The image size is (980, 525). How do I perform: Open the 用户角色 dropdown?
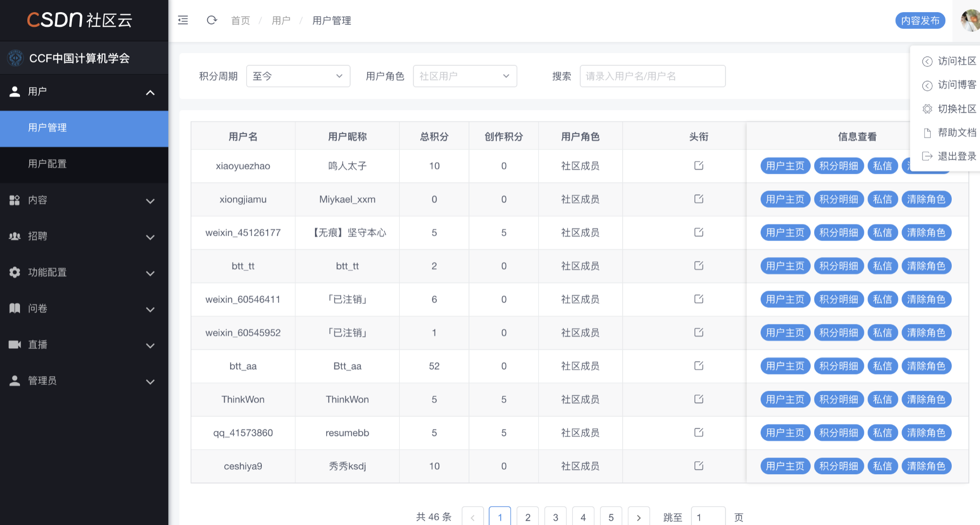[465, 76]
